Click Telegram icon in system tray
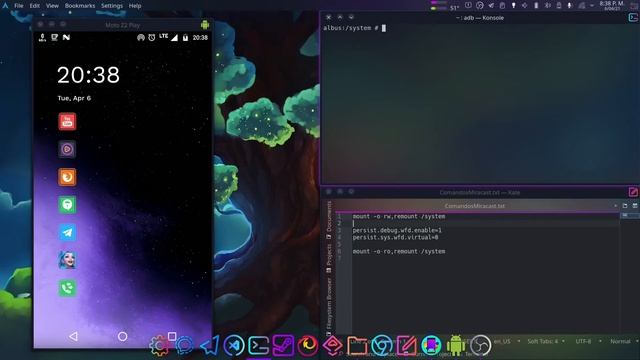This screenshot has height=360, width=640. (x=491, y=6)
